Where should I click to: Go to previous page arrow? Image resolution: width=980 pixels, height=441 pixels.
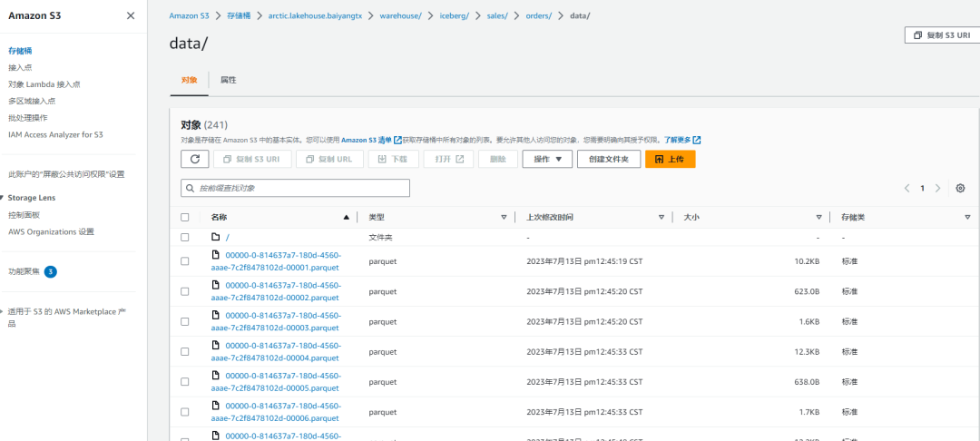[906, 188]
